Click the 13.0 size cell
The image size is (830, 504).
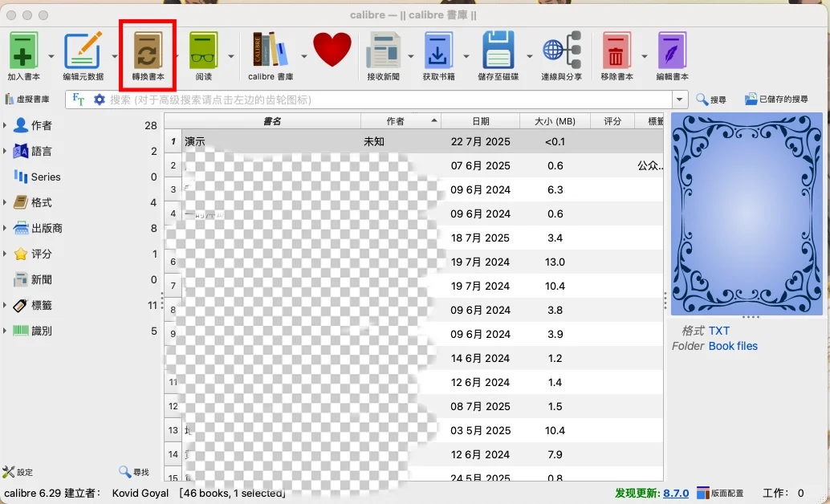tap(555, 262)
